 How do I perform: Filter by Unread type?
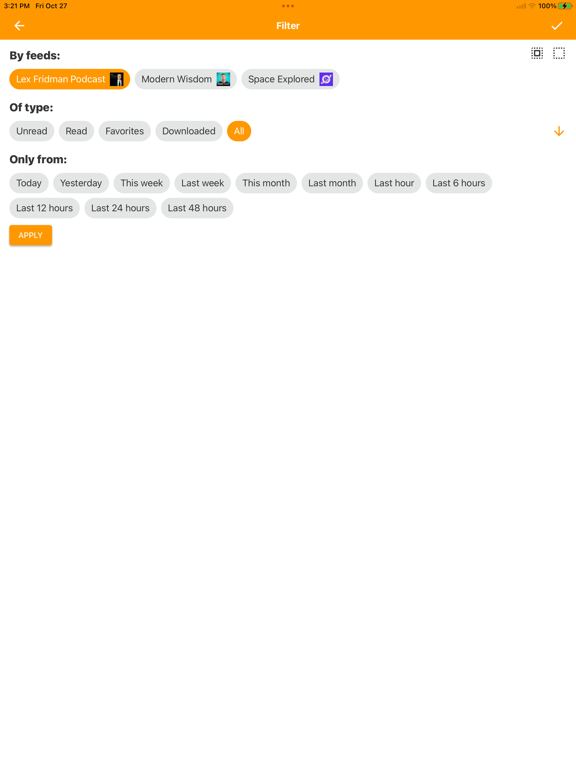click(x=32, y=131)
